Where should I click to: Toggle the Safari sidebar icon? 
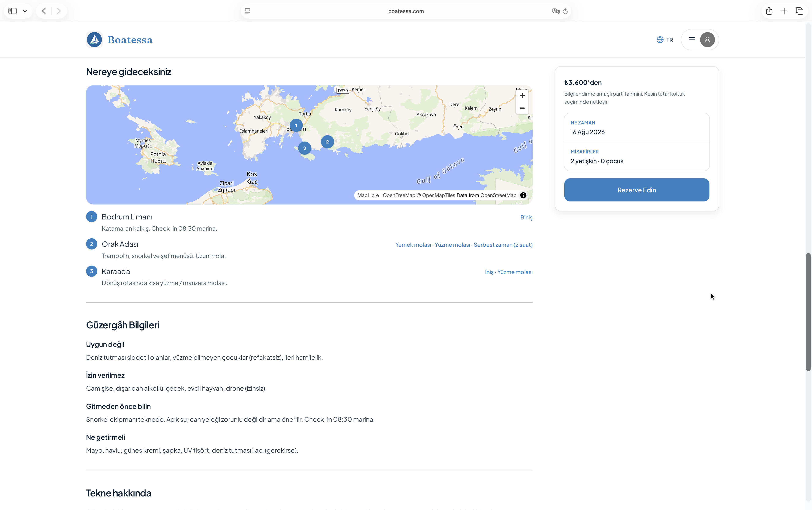(x=12, y=11)
